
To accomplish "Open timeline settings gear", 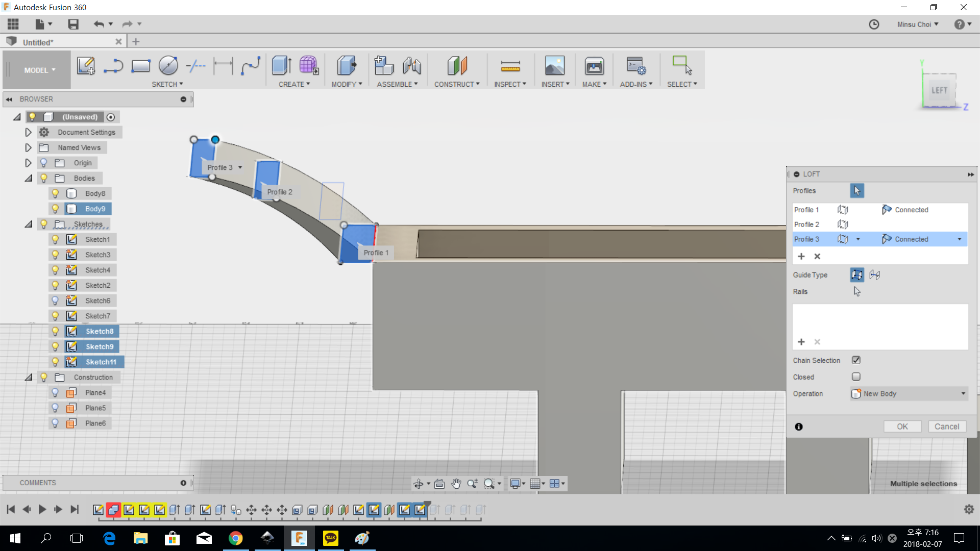I will point(969,509).
